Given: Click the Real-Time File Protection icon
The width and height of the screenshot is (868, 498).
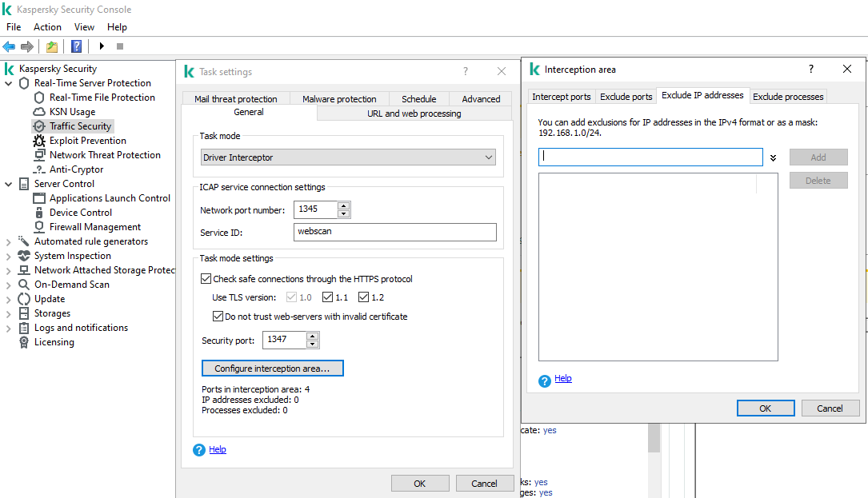Looking at the screenshot, I should coord(38,98).
